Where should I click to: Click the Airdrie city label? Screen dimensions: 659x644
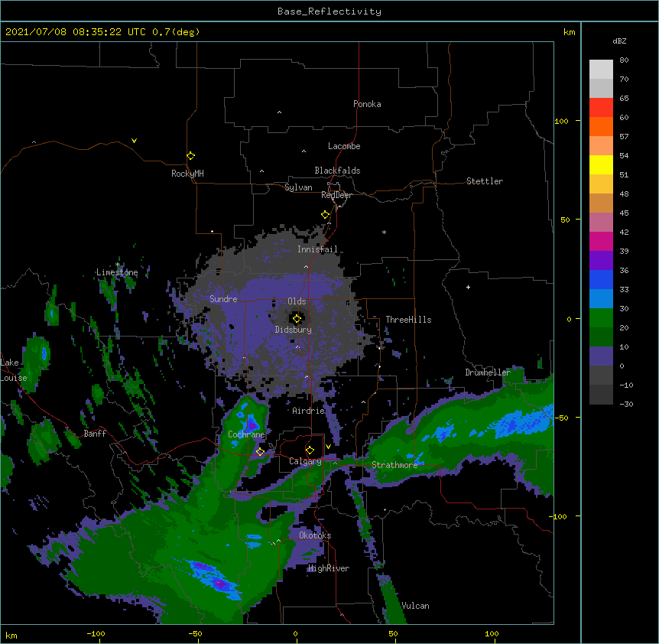(x=309, y=411)
